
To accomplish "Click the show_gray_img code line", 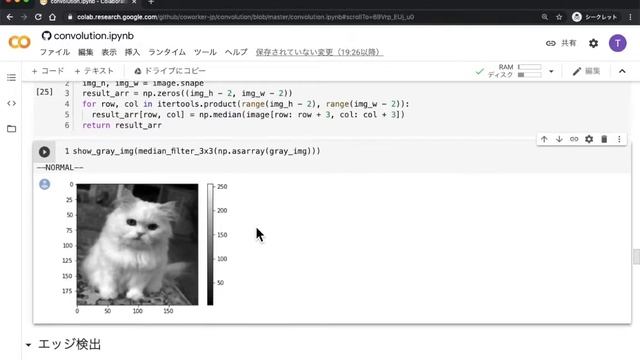I will pyautogui.click(x=196, y=151).
